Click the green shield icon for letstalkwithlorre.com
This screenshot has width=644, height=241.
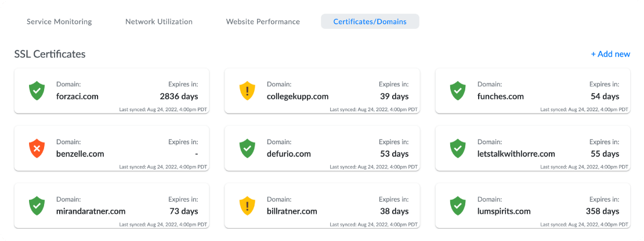pos(458,148)
